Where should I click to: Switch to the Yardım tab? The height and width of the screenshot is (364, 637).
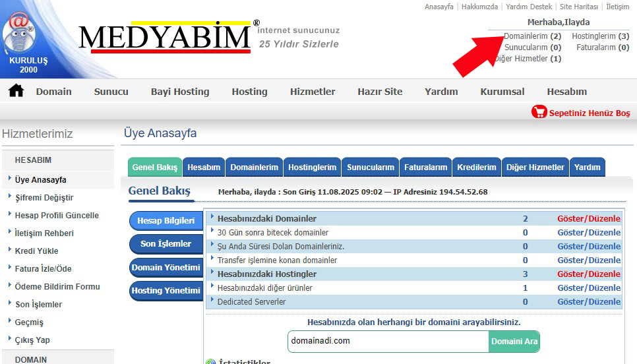click(x=588, y=167)
